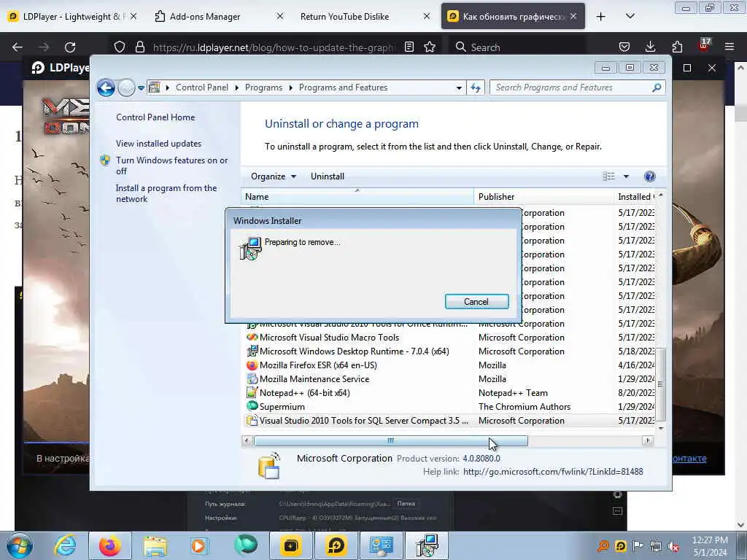Click the Control Panel back arrow button
This screenshot has width=747, height=560.
tap(106, 87)
